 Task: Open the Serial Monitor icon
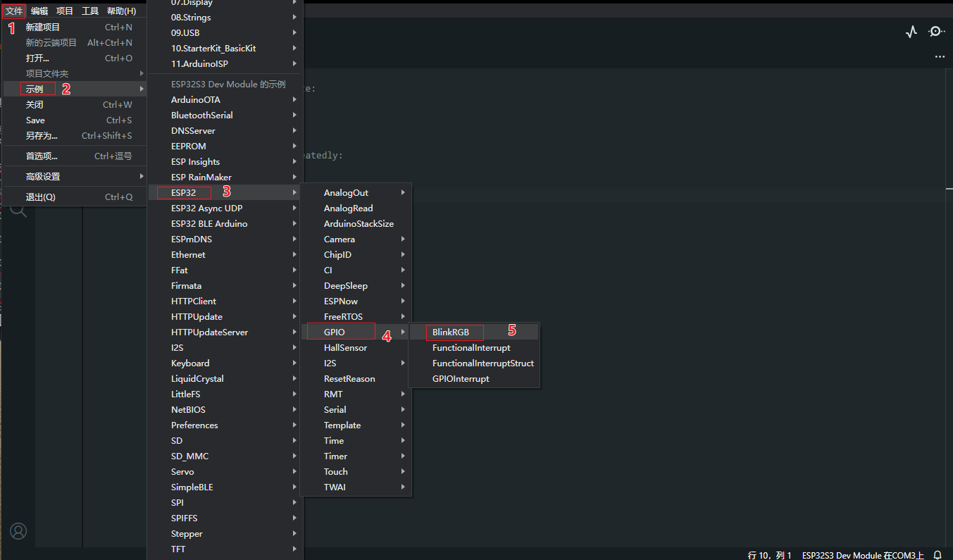pos(936,32)
